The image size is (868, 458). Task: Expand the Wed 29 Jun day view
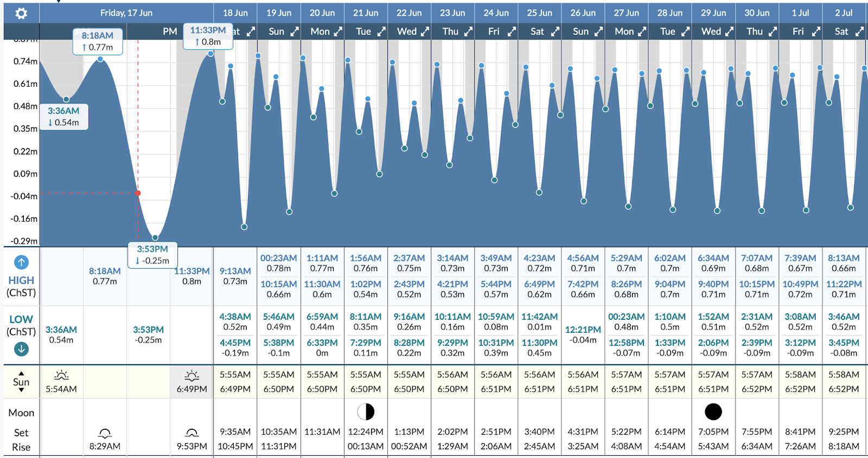pos(729,31)
